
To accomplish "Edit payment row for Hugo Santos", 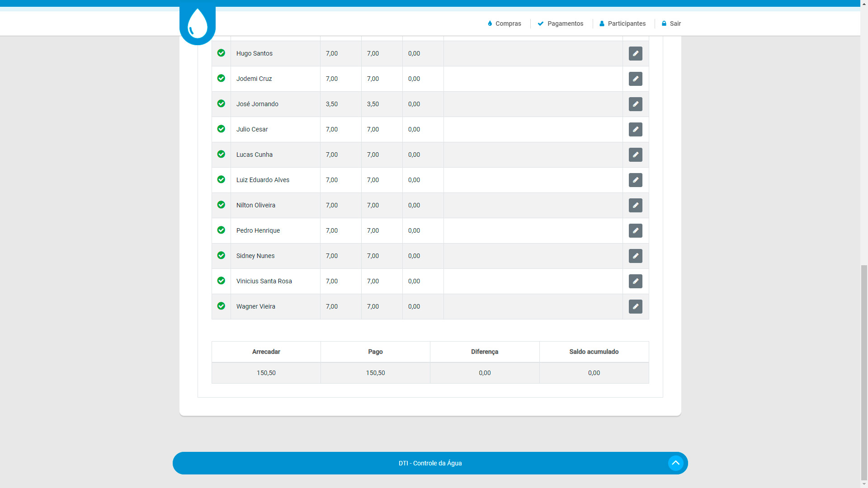I will coord(635,53).
